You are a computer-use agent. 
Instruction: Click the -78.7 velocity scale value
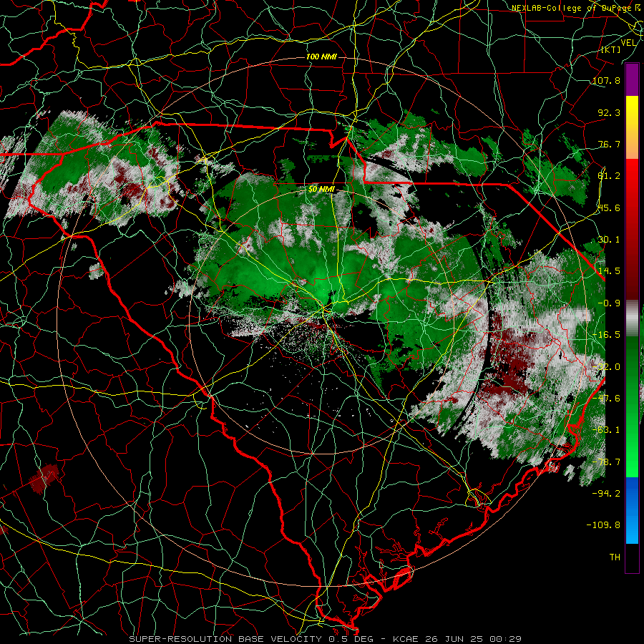click(x=606, y=462)
